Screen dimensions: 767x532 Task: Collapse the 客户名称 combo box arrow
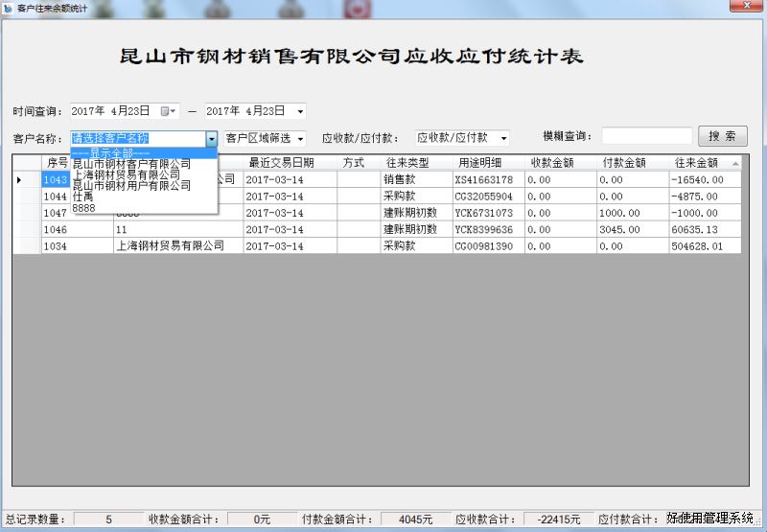(211, 139)
